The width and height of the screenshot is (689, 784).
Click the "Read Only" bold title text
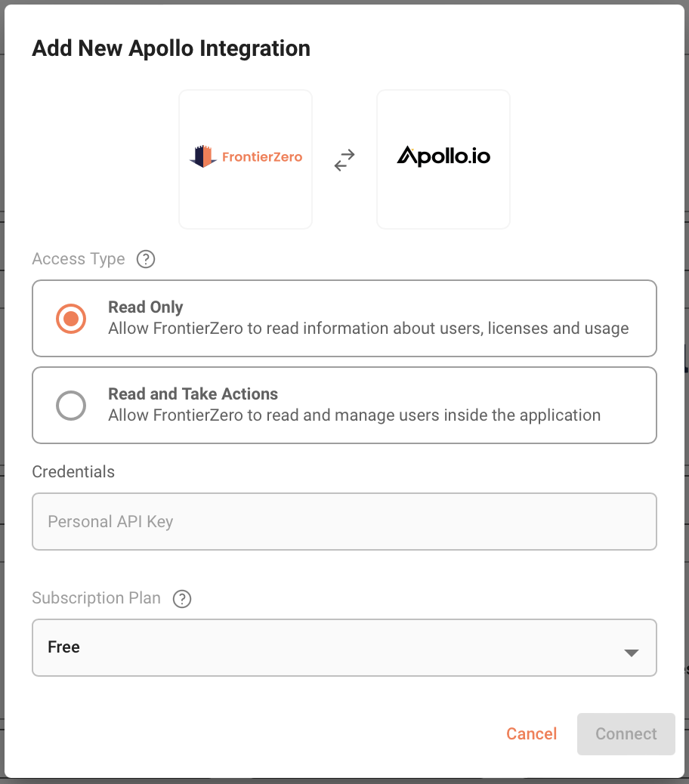146,307
